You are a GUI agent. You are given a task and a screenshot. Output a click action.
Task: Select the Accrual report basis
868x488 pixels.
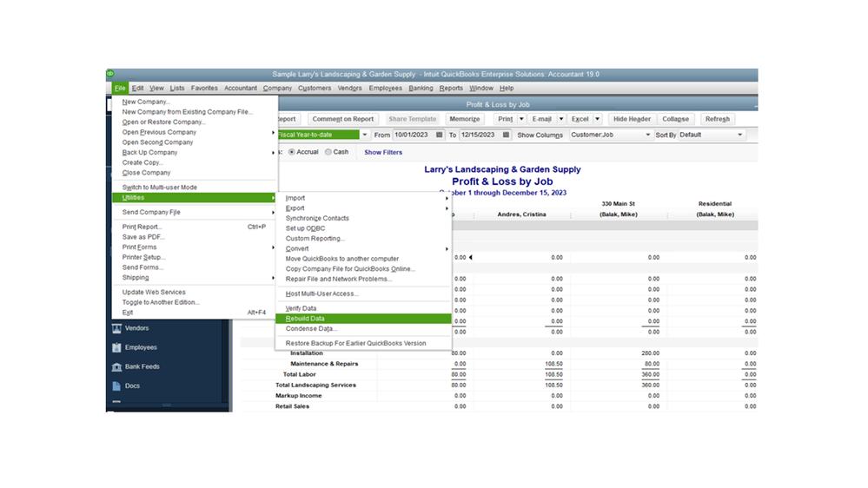[292, 152]
